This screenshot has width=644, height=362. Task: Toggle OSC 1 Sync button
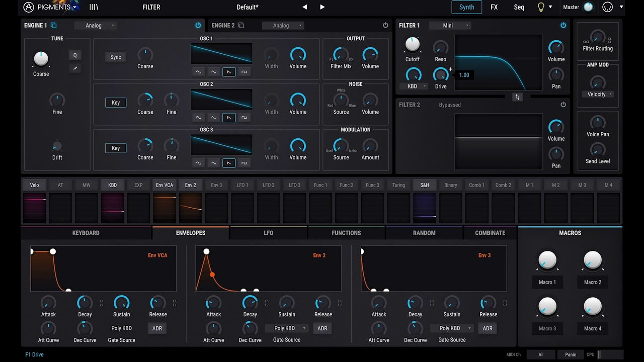116,57
